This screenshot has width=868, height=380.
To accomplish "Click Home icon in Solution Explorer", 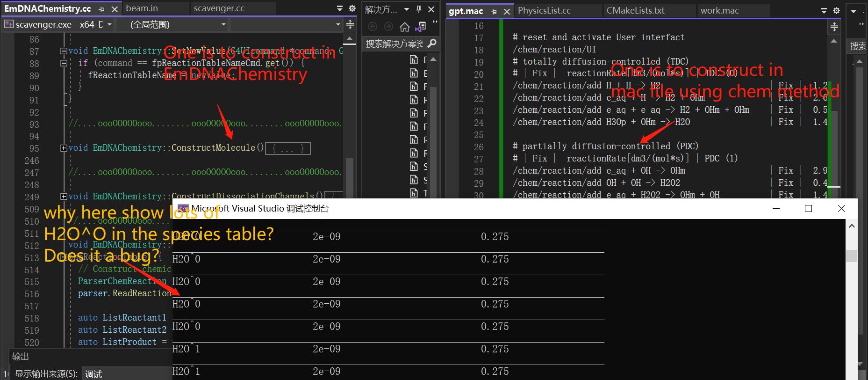I will pyautogui.click(x=405, y=27).
